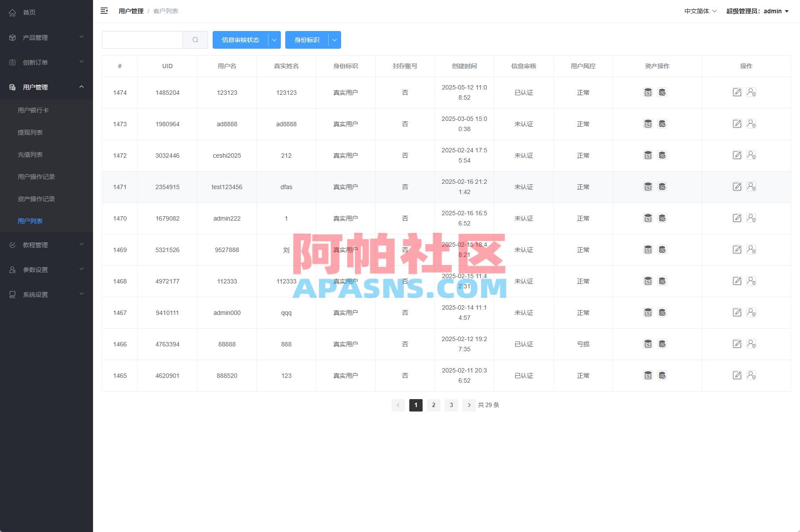Click the next page arrow in pagination

pos(469,405)
